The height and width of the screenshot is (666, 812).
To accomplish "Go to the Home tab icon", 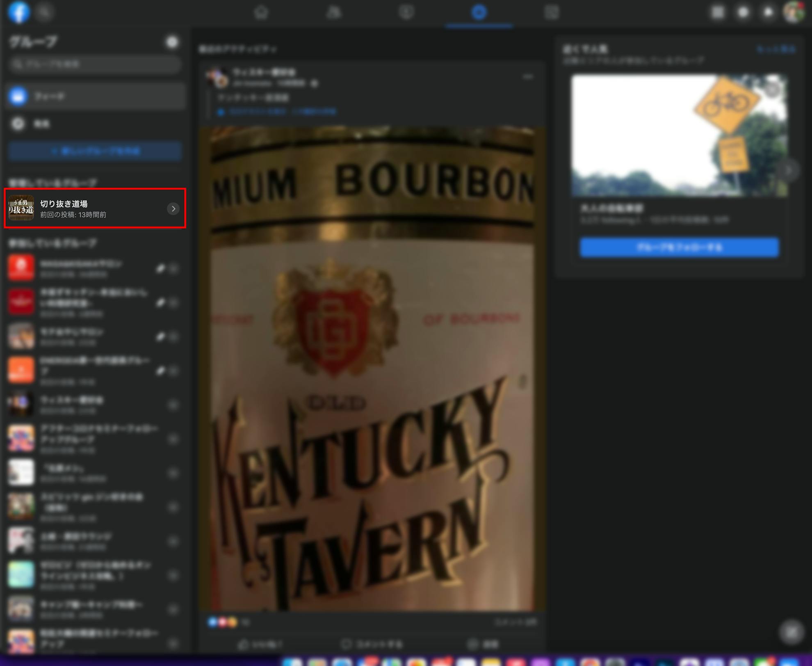I will tap(261, 12).
